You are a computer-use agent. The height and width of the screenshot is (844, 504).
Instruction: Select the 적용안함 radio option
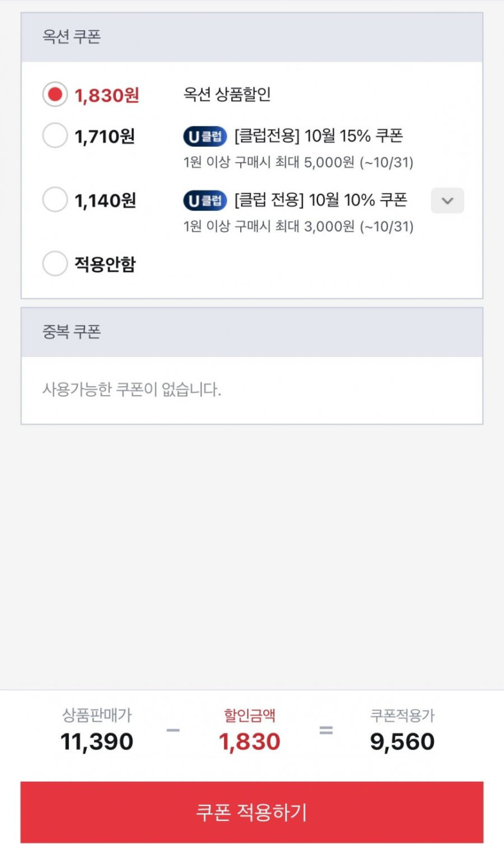[x=55, y=263]
